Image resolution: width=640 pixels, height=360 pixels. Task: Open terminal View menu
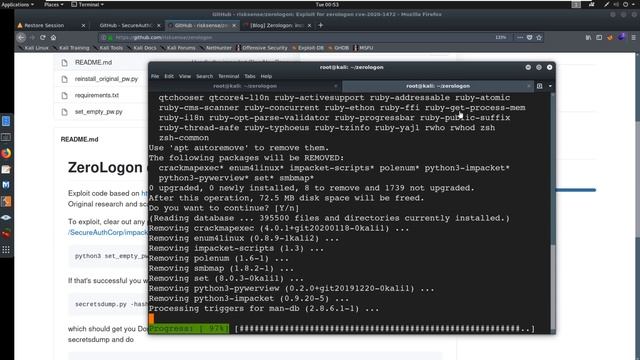tap(184, 76)
